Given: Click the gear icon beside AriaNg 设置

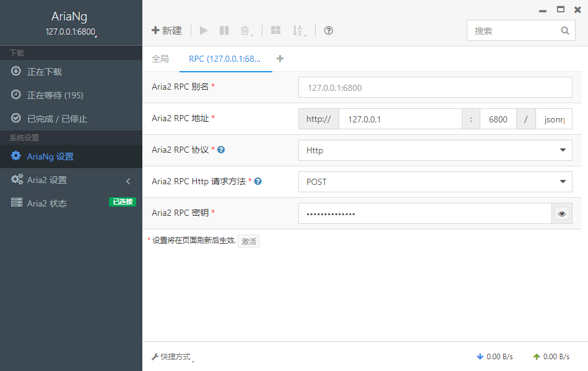Looking at the screenshot, I should [15, 156].
